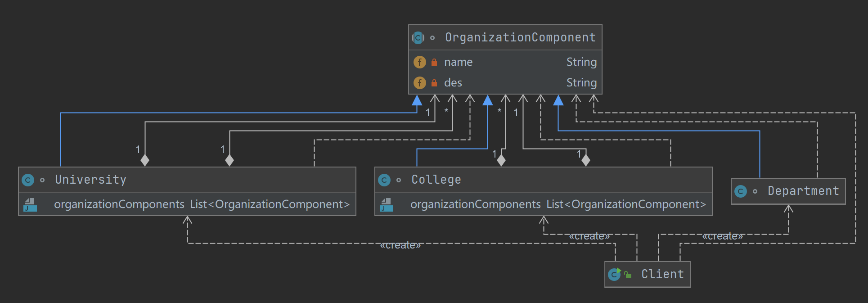Select the OrganizationComponent class title
The height and width of the screenshot is (303, 868).
520,37
